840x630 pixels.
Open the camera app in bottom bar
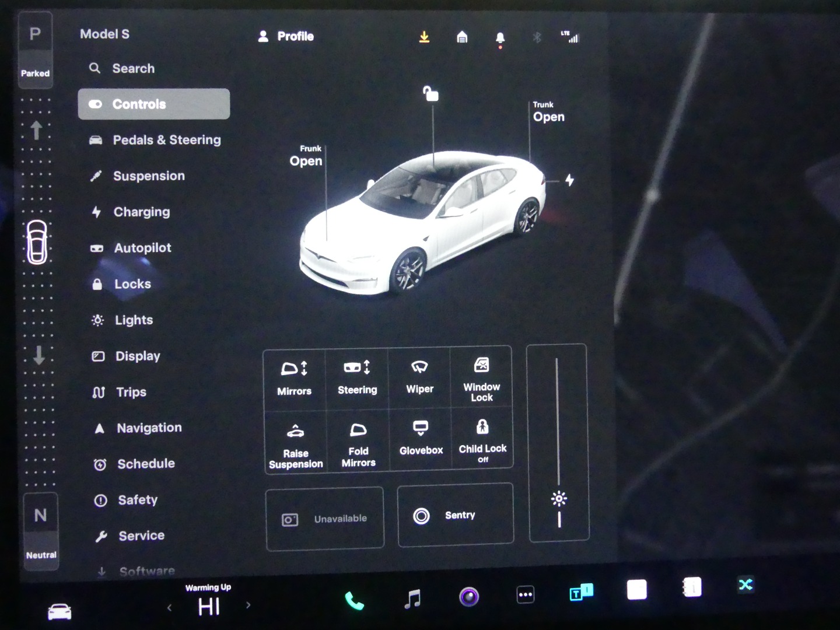pyautogui.click(x=469, y=597)
